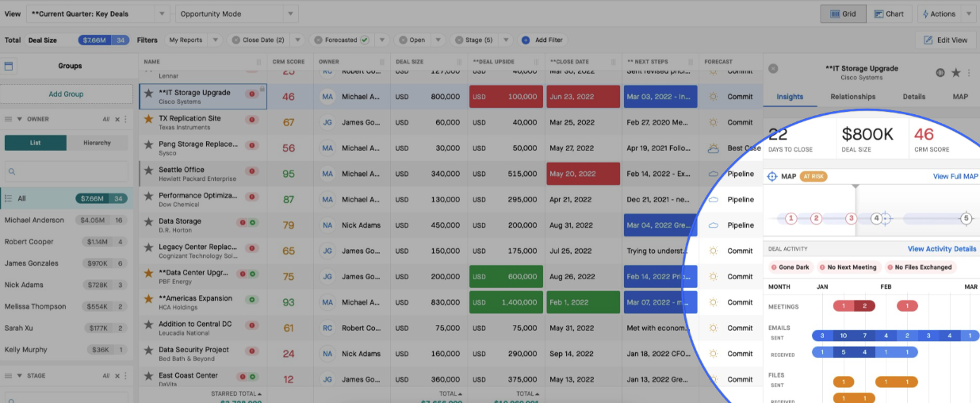Open the Close Date filter dropdown arrow

coord(297,40)
